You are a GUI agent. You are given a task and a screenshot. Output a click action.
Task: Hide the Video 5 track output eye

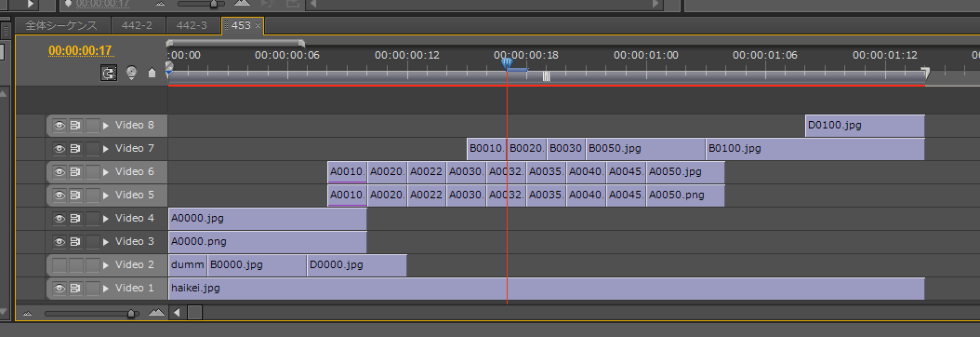(60, 195)
